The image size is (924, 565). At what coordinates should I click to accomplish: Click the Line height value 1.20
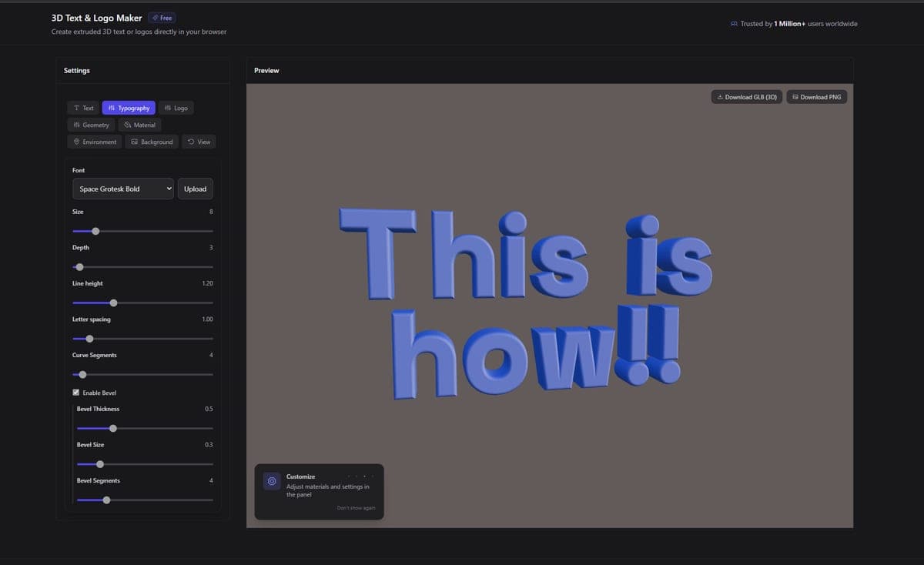tap(207, 283)
